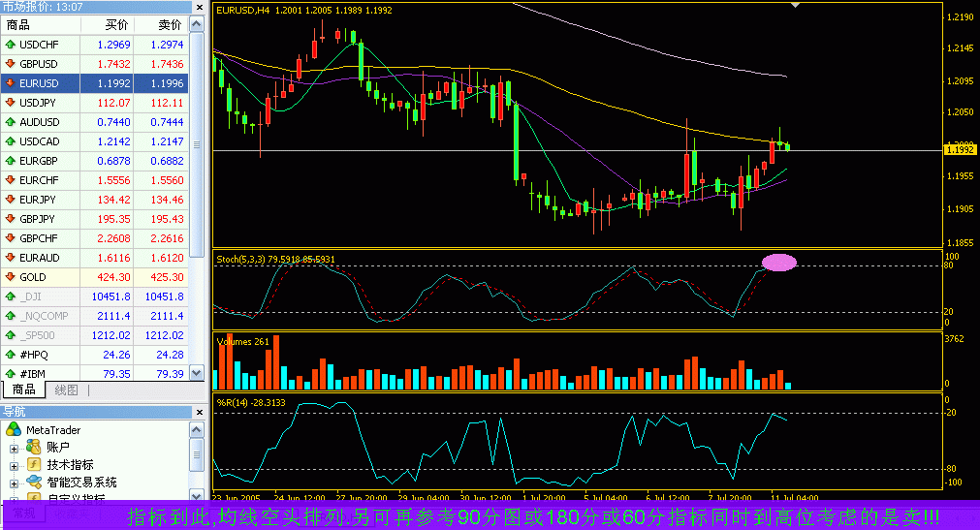The height and width of the screenshot is (530, 980).
Task: Click the AUDUSD green up-arrow icon
Action: pos(10,122)
